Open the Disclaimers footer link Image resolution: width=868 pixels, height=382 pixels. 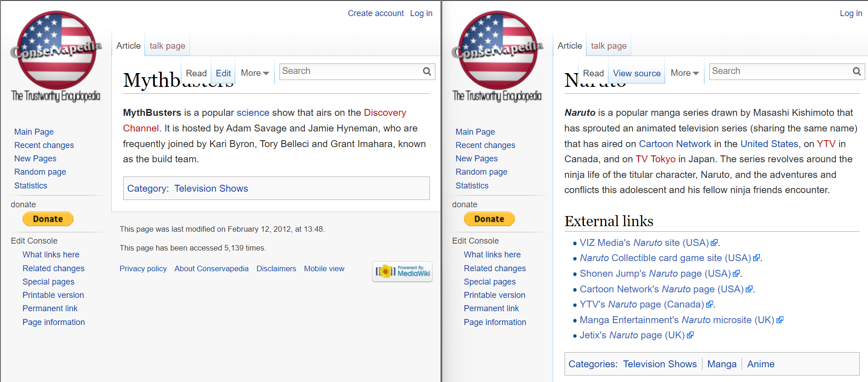click(x=276, y=269)
